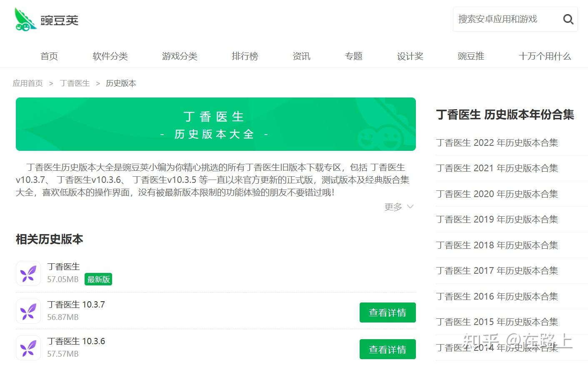The height and width of the screenshot is (365, 588).
Task: Click the search magnifier icon
Action: (x=568, y=19)
